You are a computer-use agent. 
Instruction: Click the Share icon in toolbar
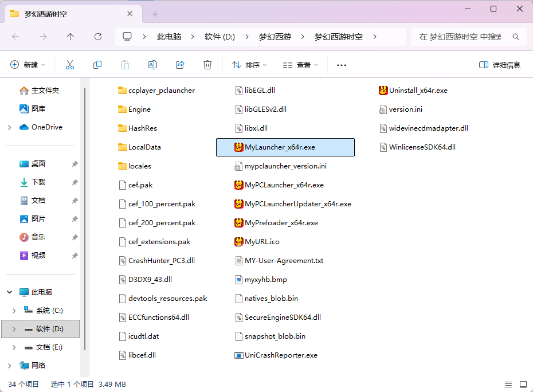pyautogui.click(x=180, y=65)
